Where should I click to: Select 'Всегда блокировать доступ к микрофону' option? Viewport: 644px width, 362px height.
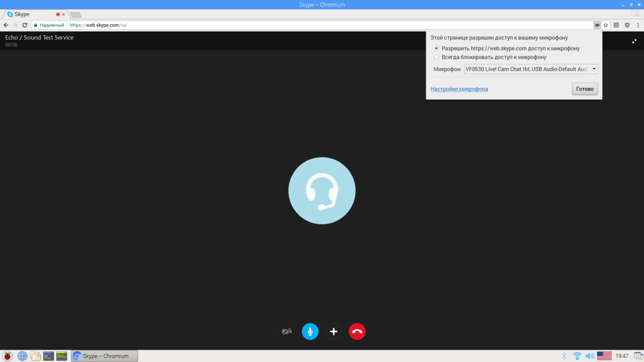[x=436, y=57]
